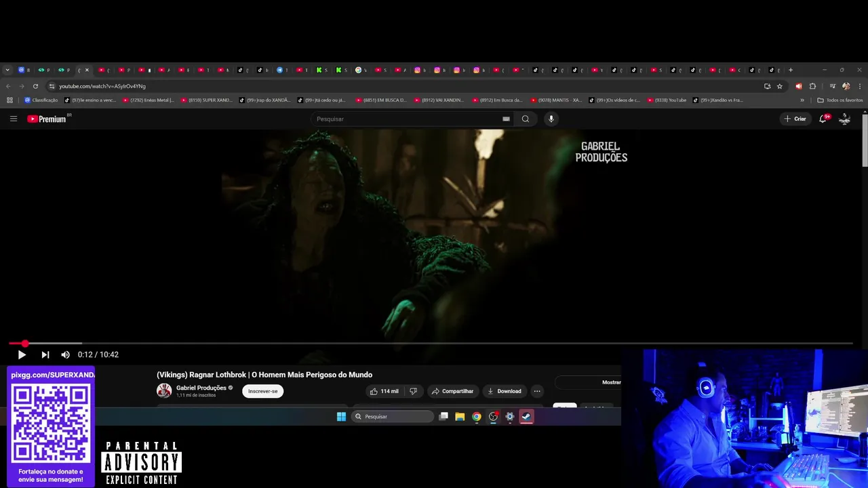Screen dimensions: 868x488
Task: Click the browser back arrow
Action: click(x=8, y=86)
